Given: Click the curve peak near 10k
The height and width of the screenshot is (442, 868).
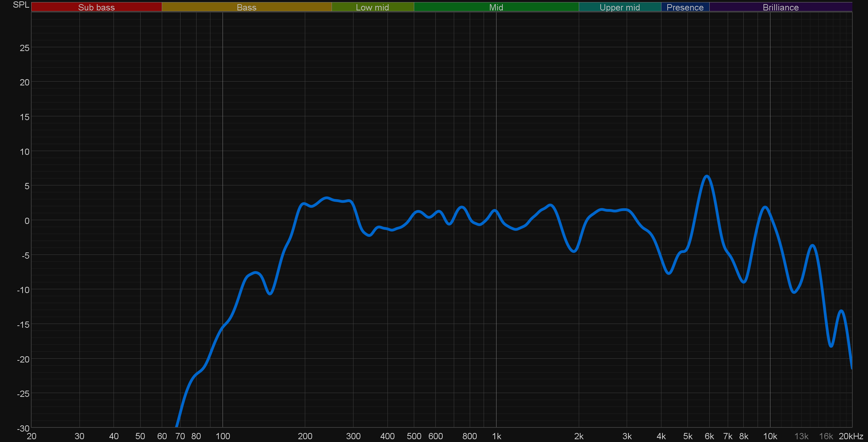Looking at the screenshot, I should tap(765, 207).
